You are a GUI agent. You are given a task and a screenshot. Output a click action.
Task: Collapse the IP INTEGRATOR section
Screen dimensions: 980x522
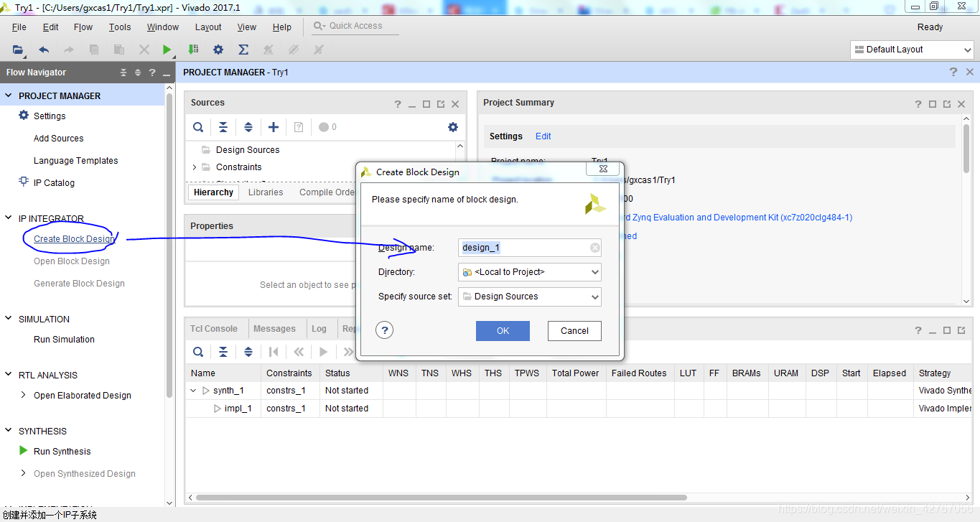click(9, 218)
